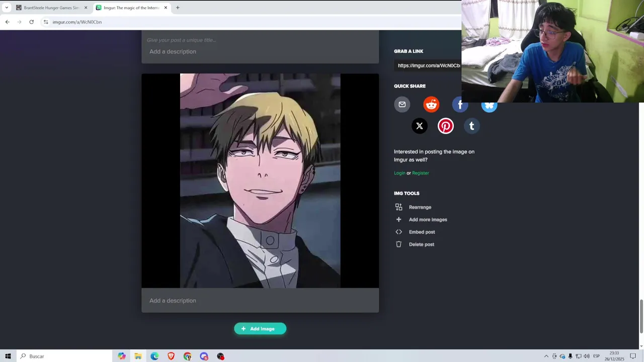The image size is (644, 362).
Task: Open Copilot from the taskbar
Action: tap(122, 356)
